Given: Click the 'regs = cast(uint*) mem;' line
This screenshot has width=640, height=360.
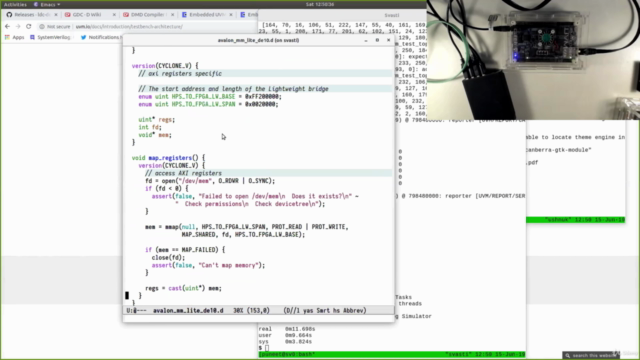Looking at the screenshot, I should pos(183,288).
